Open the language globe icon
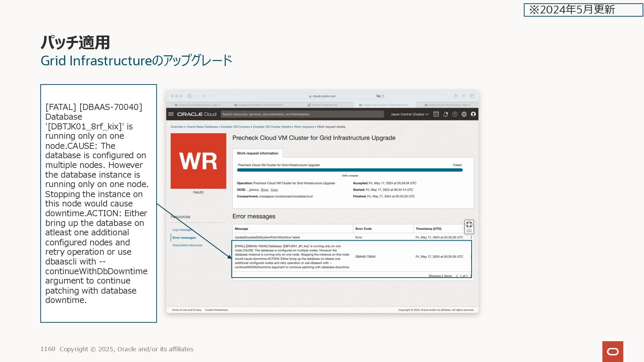The height and width of the screenshot is (362, 644). pos(464,114)
